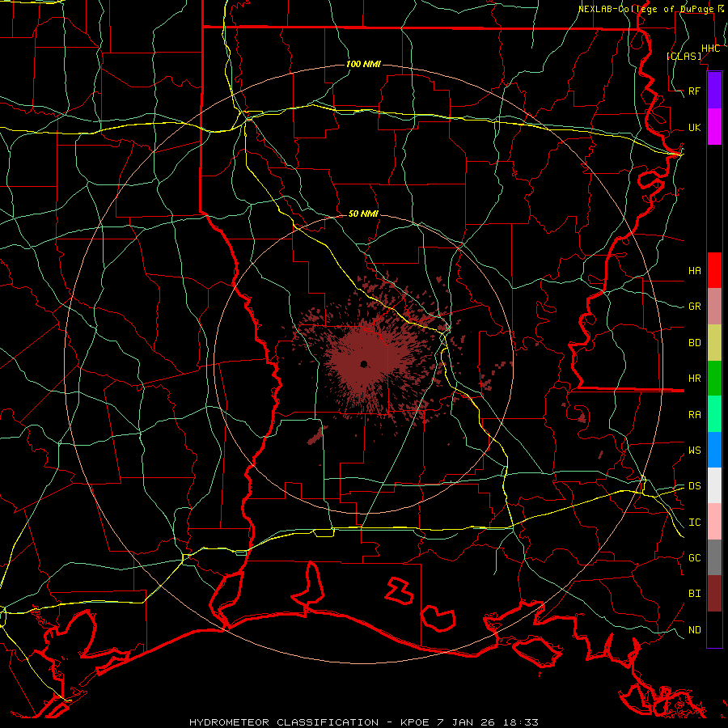The image size is (728, 728).
Task: Click the "HR" legend label
Action: pos(694,379)
